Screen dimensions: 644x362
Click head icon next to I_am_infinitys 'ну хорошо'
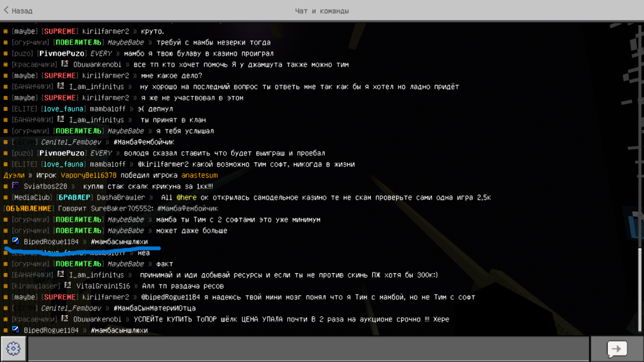pos(61,86)
